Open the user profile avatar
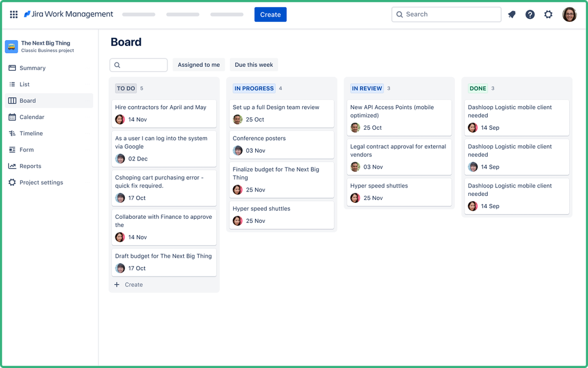The height and width of the screenshot is (368, 588). tap(569, 14)
